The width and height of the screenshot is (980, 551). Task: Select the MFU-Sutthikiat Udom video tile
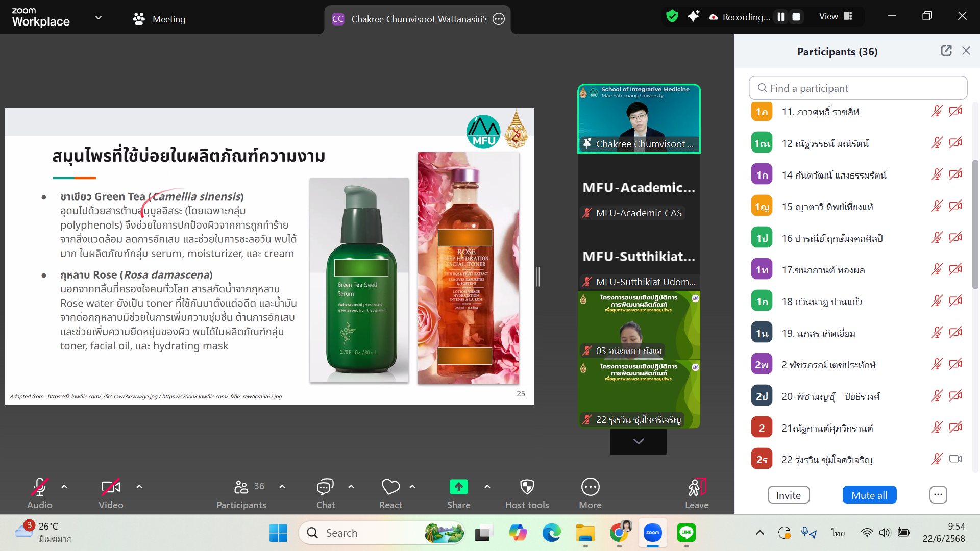(x=639, y=256)
